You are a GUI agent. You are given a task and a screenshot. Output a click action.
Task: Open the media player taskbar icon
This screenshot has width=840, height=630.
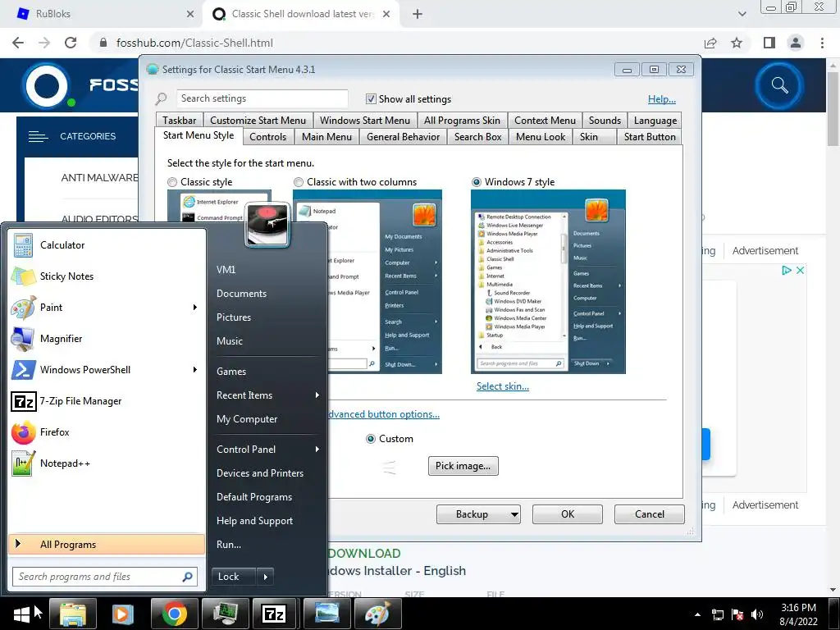(123, 614)
